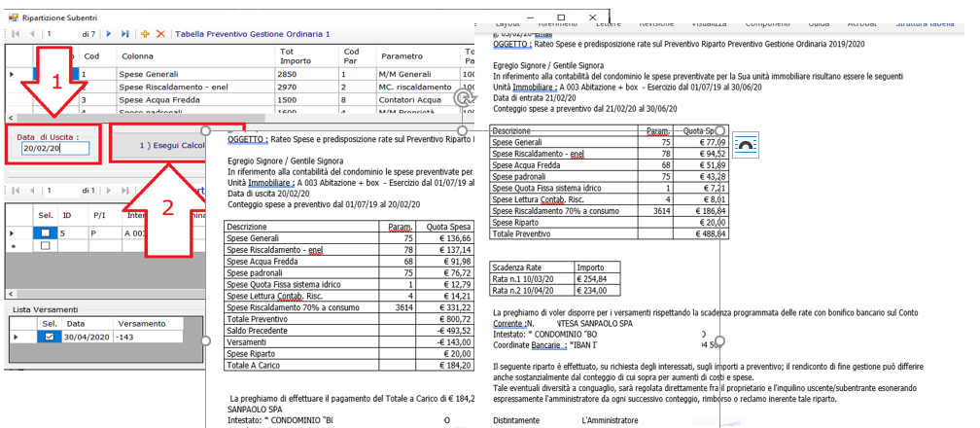
Task: Click the rotation handle above the Word image
Action: (462, 97)
